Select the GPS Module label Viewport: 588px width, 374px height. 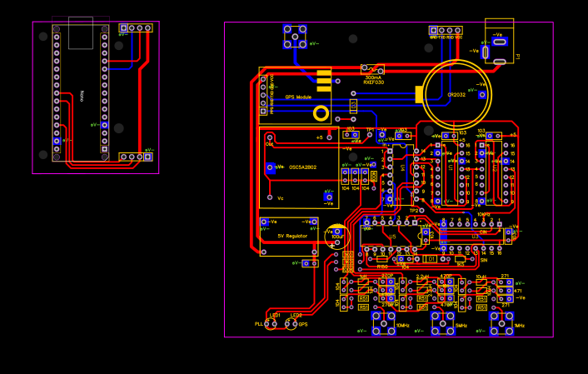(x=298, y=97)
